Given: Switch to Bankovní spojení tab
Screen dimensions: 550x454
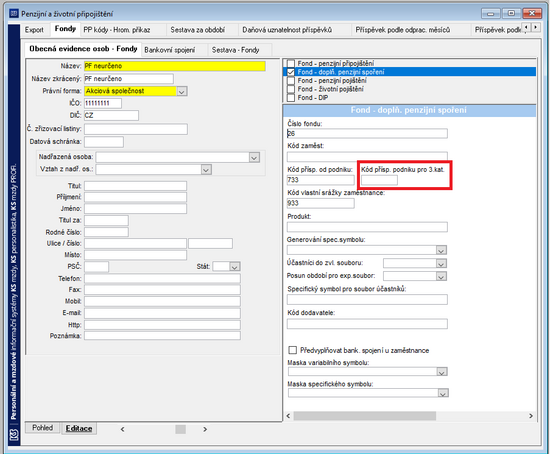Looking at the screenshot, I should 169,50.
